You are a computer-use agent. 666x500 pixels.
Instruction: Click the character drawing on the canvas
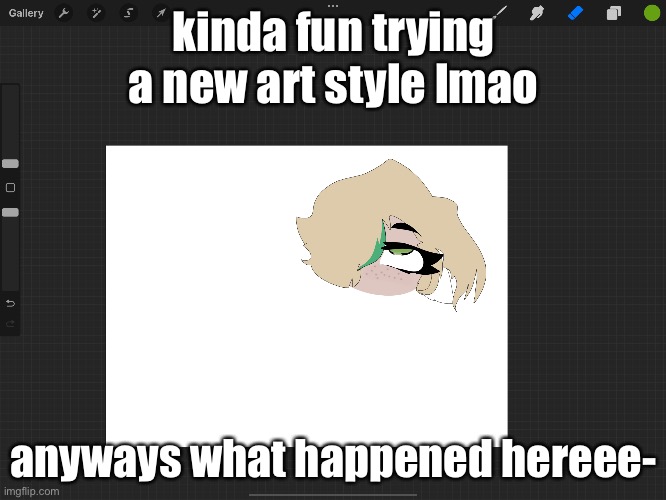click(x=392, y=235)
